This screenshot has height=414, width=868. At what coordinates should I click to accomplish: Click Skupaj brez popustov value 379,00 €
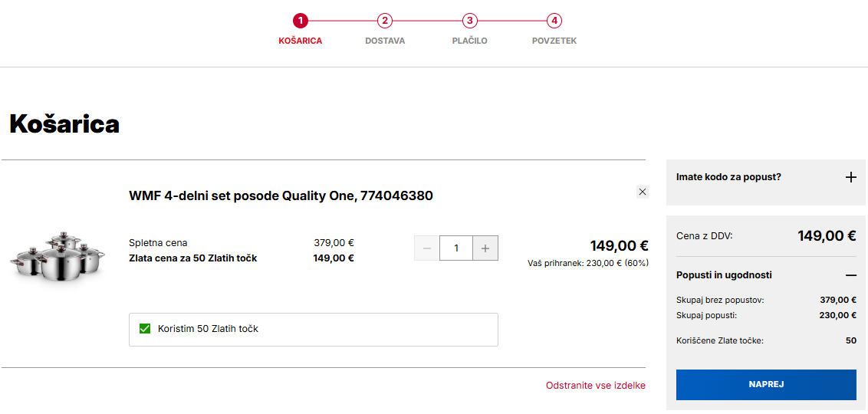[838, 300]
